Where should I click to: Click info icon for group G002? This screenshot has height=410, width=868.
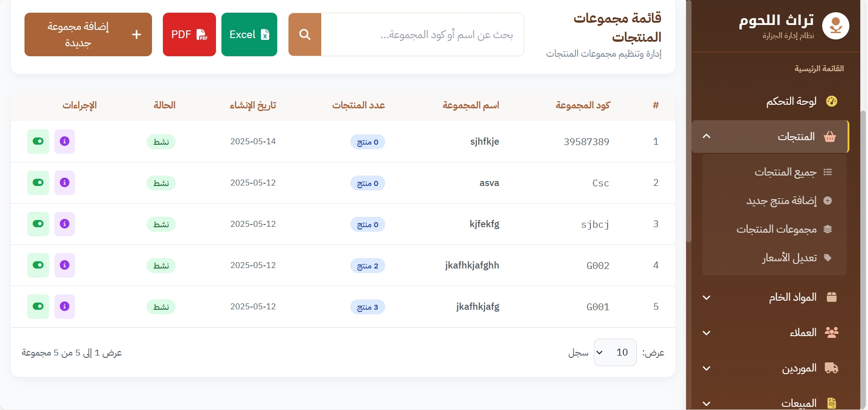(64, 265)
